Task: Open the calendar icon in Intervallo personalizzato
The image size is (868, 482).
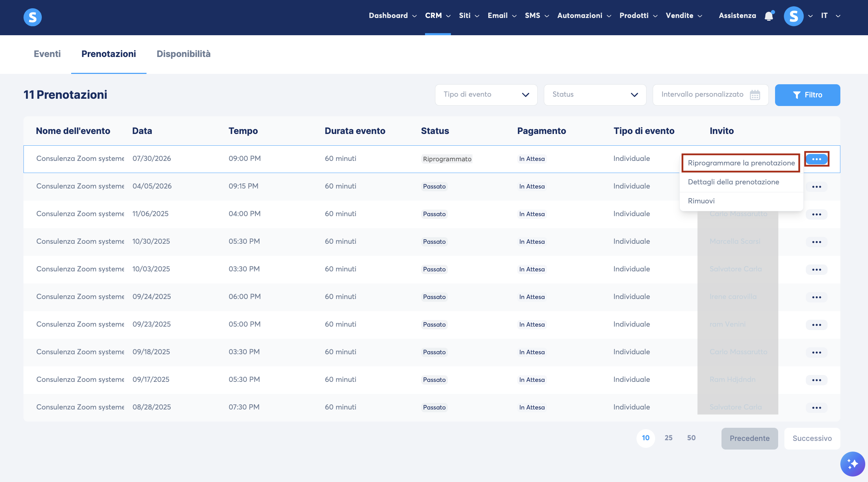Action: point(755,95)
